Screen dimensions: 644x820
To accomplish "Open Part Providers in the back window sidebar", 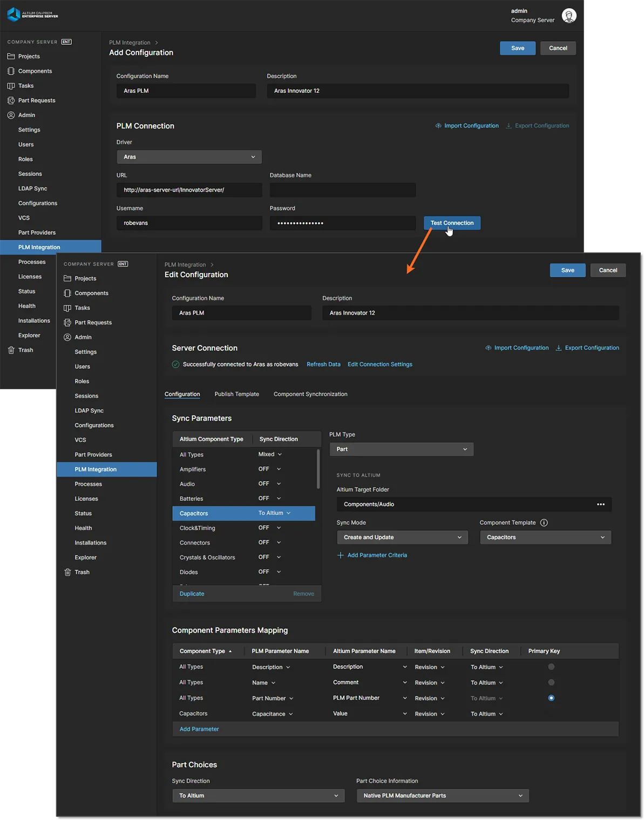I will pos(37,233).
